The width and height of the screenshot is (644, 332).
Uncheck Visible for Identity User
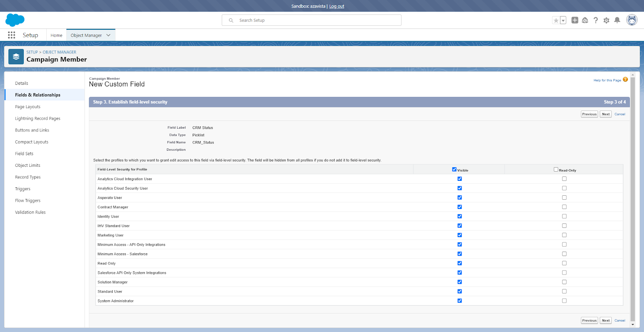click(460, 216)
